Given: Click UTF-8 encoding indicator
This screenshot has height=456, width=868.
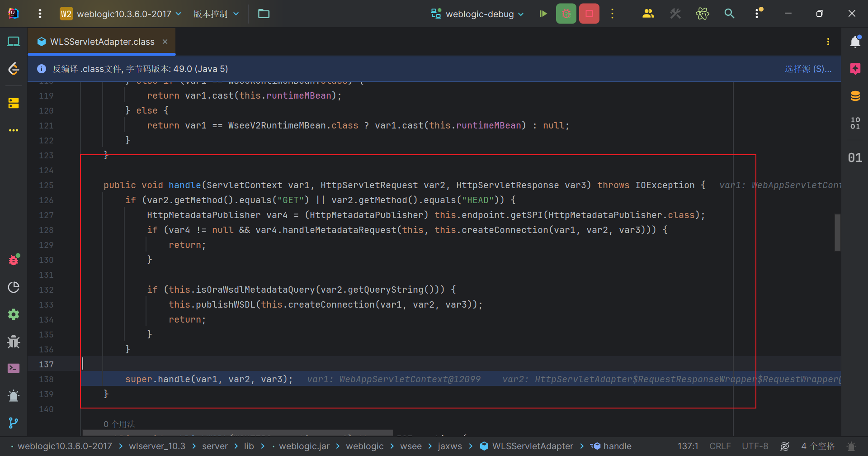Looking at the screenshot, I should (x=755, y=446).
